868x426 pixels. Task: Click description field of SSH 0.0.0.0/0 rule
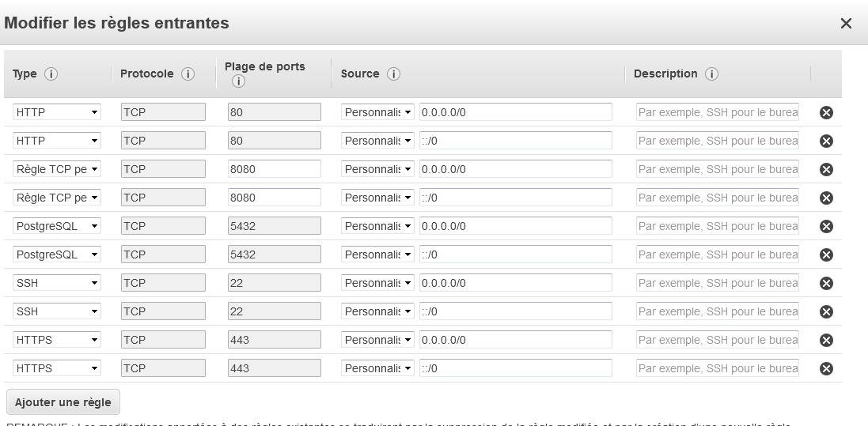click(x=718, y=283)
